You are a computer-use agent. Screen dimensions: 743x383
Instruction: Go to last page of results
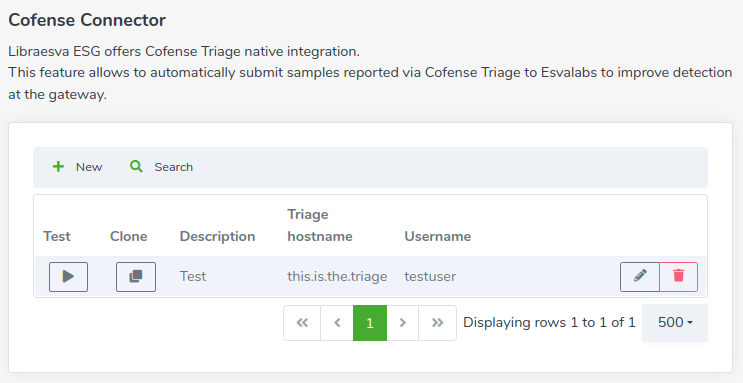pyautogui.click(x=437, y=323)
